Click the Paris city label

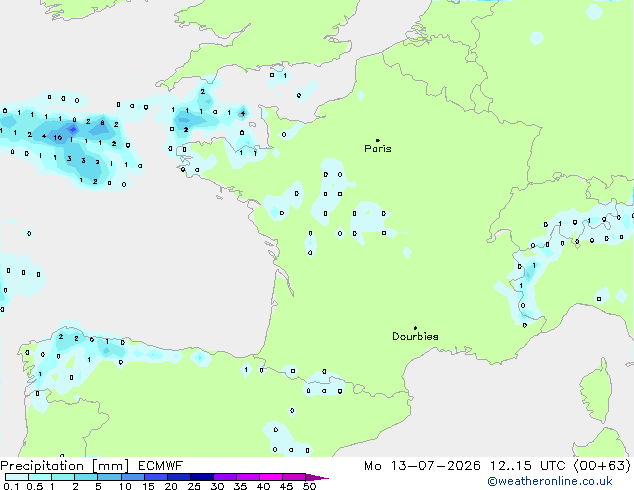click(x=378, y=149)
